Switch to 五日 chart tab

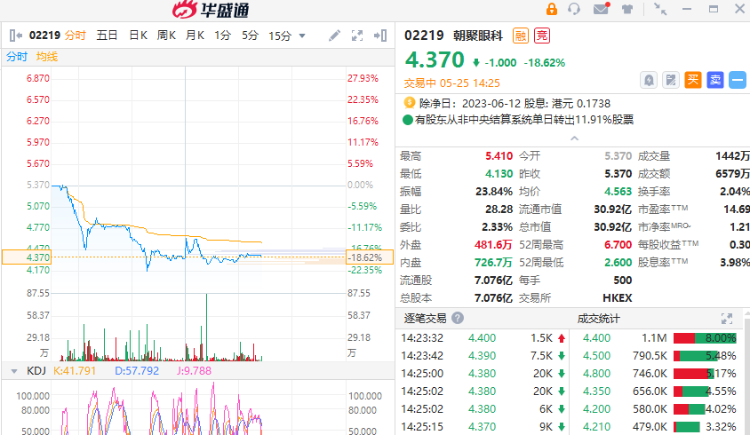[x=107, y=35]
